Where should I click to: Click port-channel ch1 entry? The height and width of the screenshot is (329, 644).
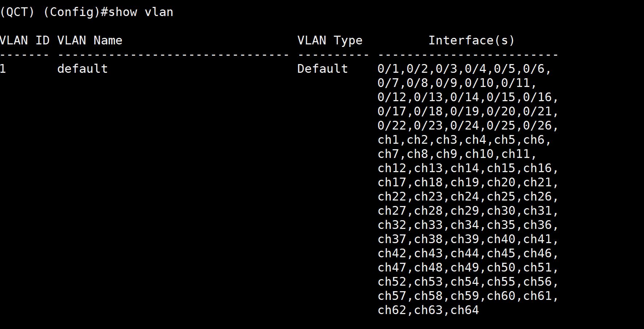[x=388, y=140]
